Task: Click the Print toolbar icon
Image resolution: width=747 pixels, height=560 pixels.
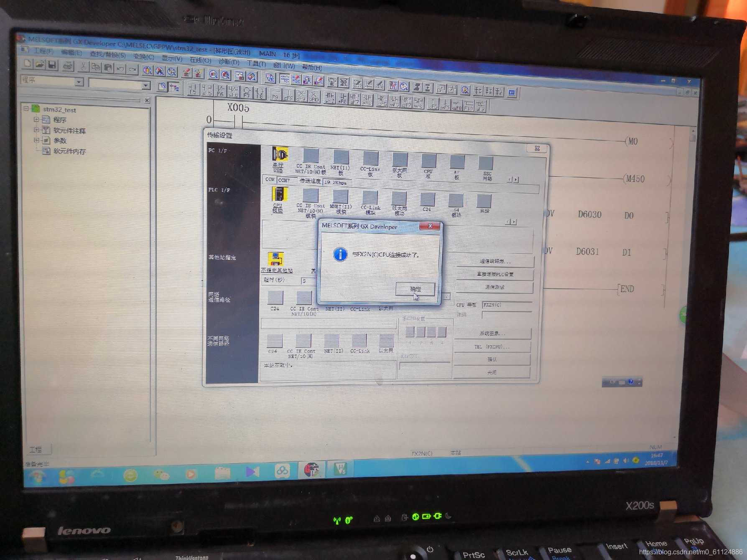Action: coord(68,65)
